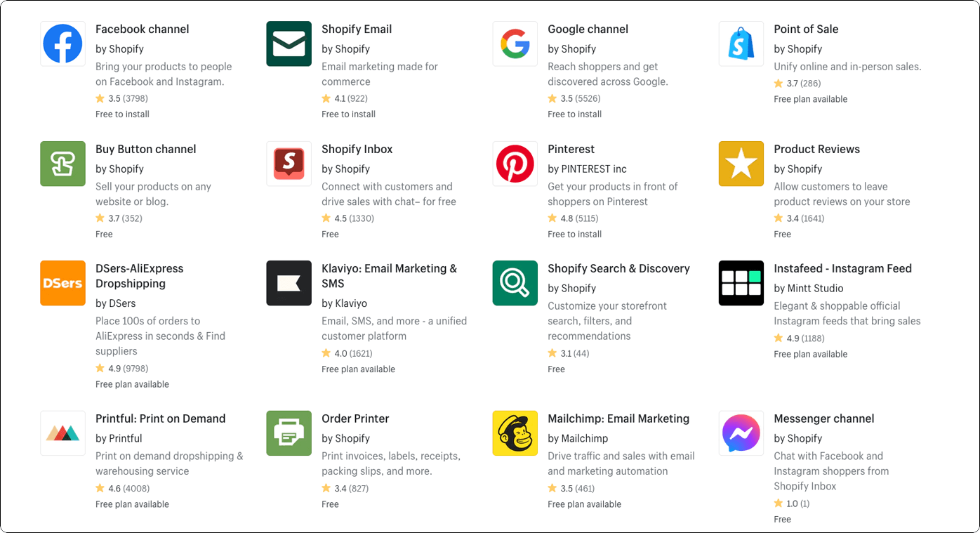Open the Klaviyo flag icon

tap(289, 283)
